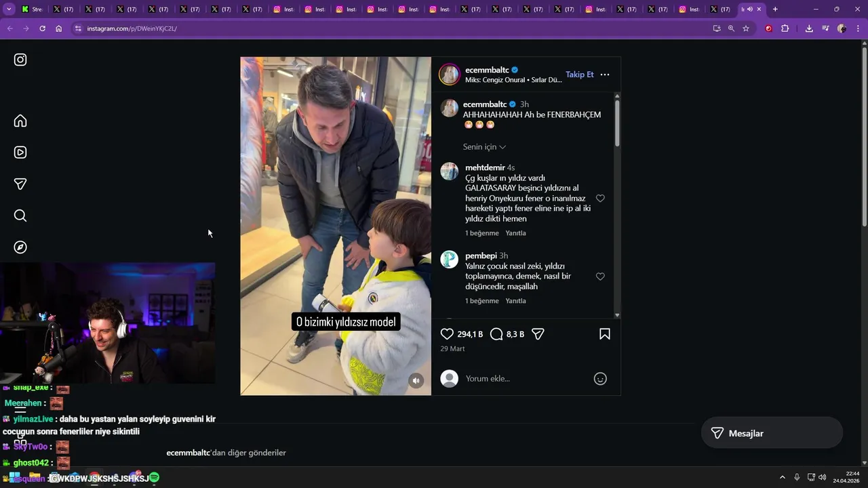
Task: Click pembepi's comment avatar
Action: [450, 259]
